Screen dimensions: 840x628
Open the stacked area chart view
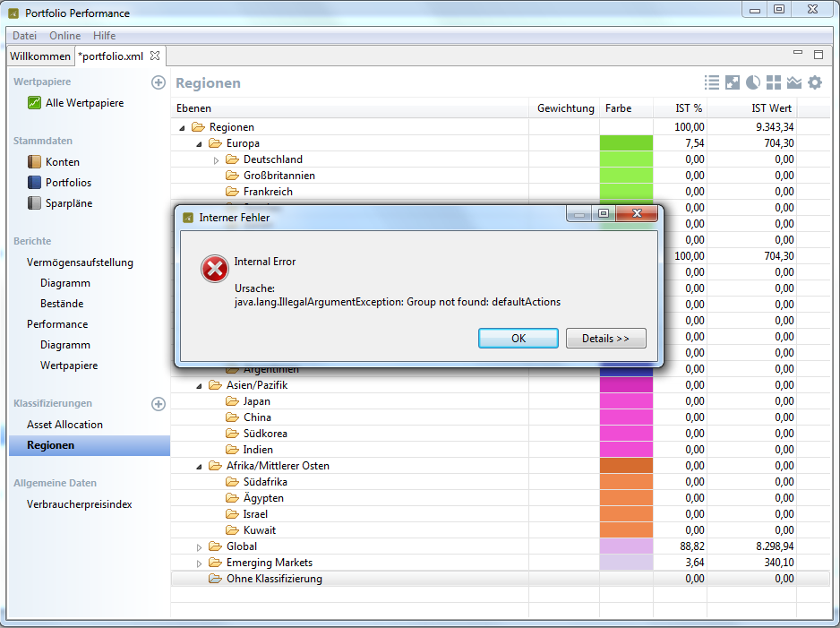coord(794,82)
